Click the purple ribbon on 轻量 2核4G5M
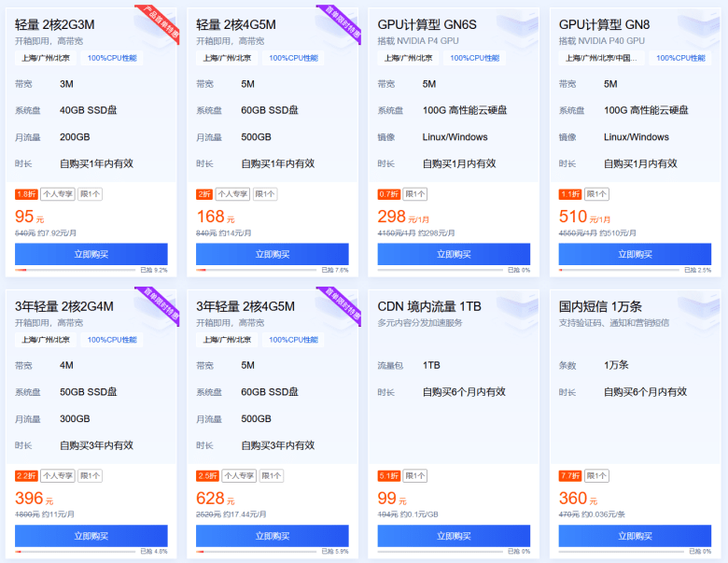 pos(342,21)
